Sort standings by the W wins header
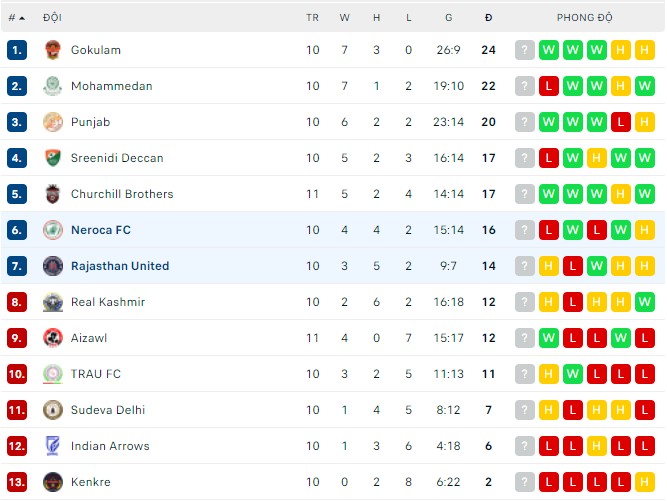 345,18
